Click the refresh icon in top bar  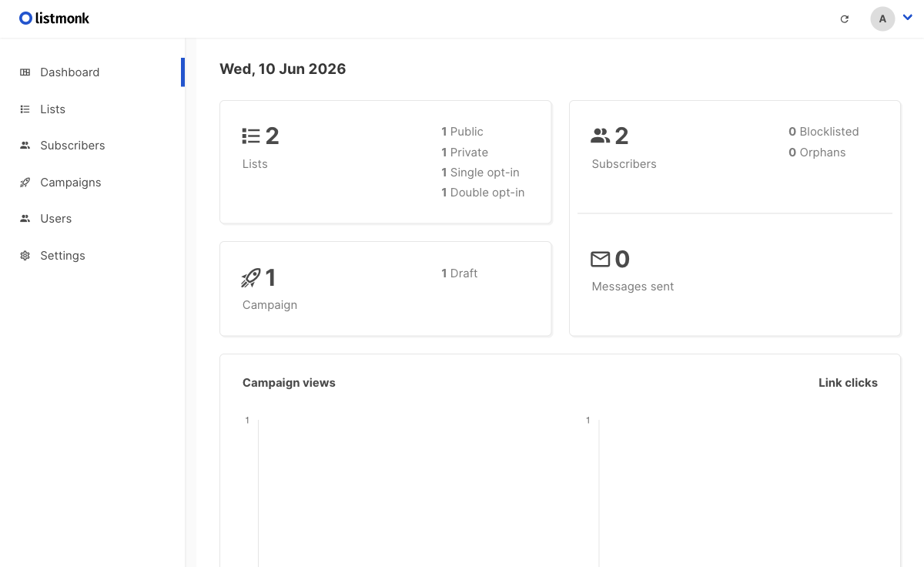point(845,19)
